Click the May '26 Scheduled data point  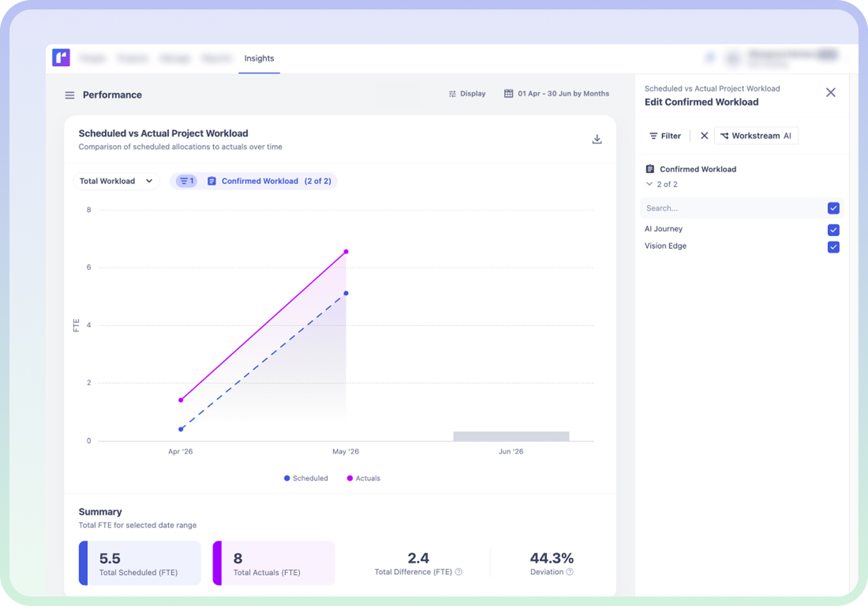pyautogui.click(x=346, y=293)
